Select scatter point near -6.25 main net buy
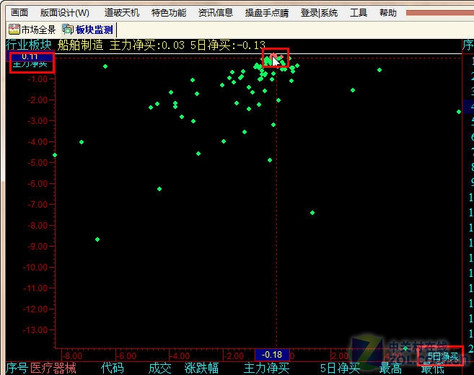 159,189
